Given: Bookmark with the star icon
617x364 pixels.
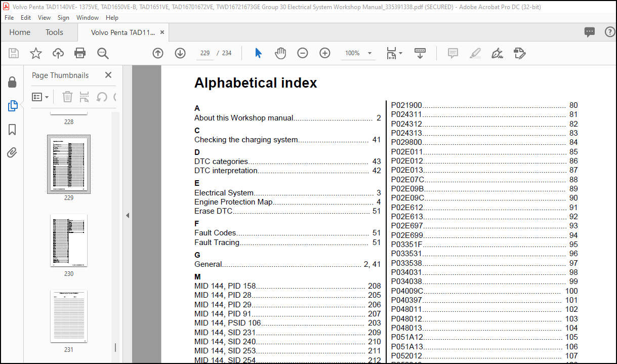Looking at the screenshot, I should tap(36, 53).
